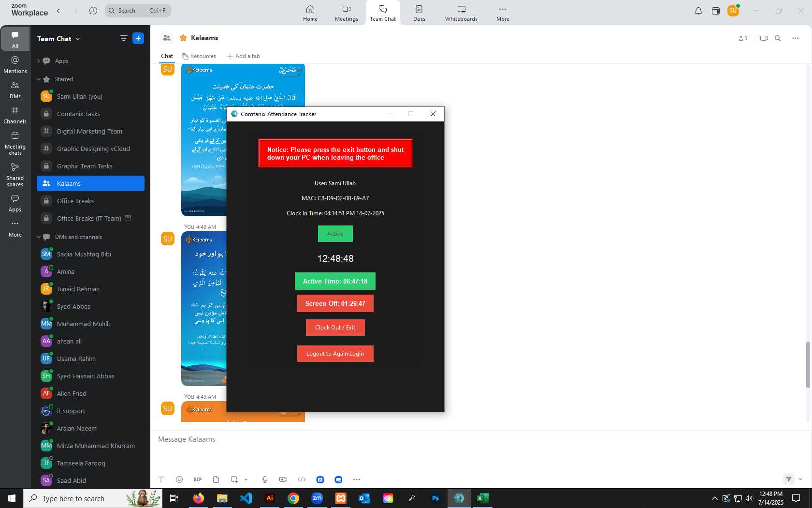Click the Message Kalaams input field
812x508 pixels.
click(x=481, y=439)
